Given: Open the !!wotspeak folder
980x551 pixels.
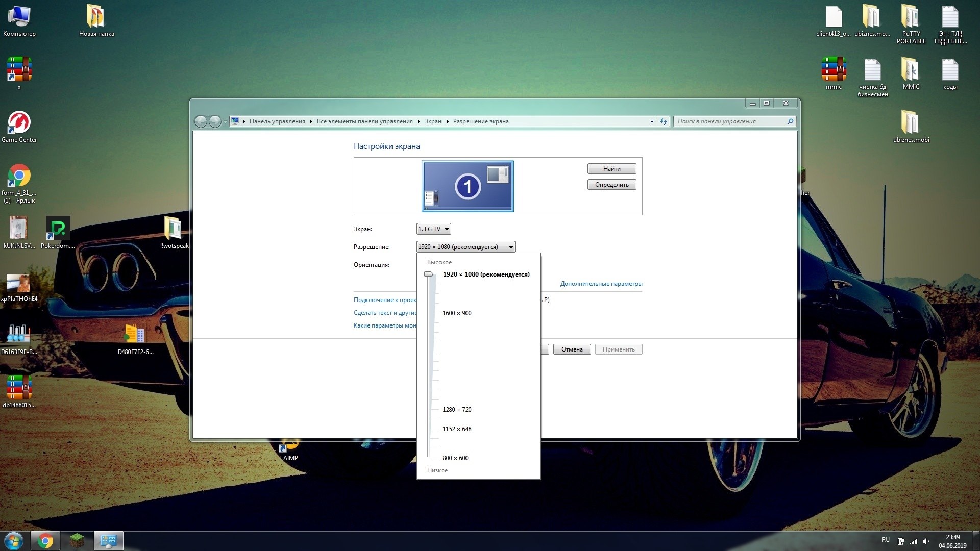Looking at the screenshot, I should (x=174, y=232).
